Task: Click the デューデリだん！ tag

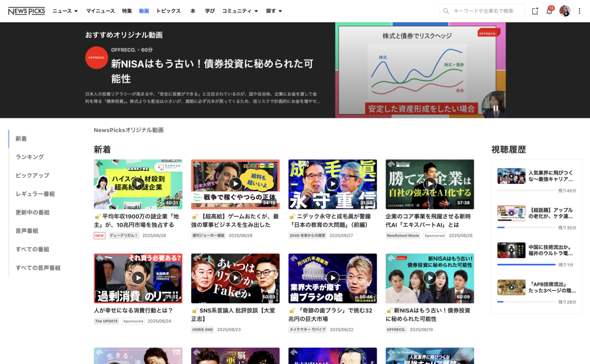Action: pyautogui.click(x=123, y=236)
